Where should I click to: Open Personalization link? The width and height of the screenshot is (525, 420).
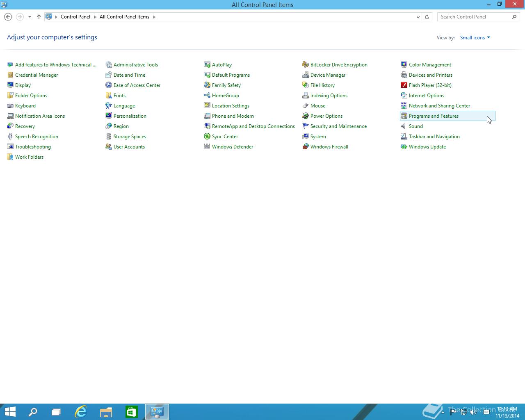click(130, 116)
